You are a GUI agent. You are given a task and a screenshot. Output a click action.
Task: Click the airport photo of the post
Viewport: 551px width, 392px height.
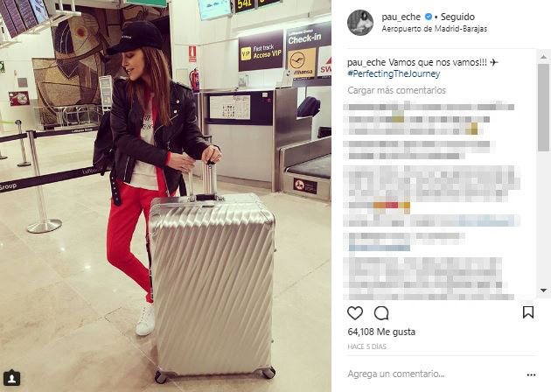[x=165, y=196]
